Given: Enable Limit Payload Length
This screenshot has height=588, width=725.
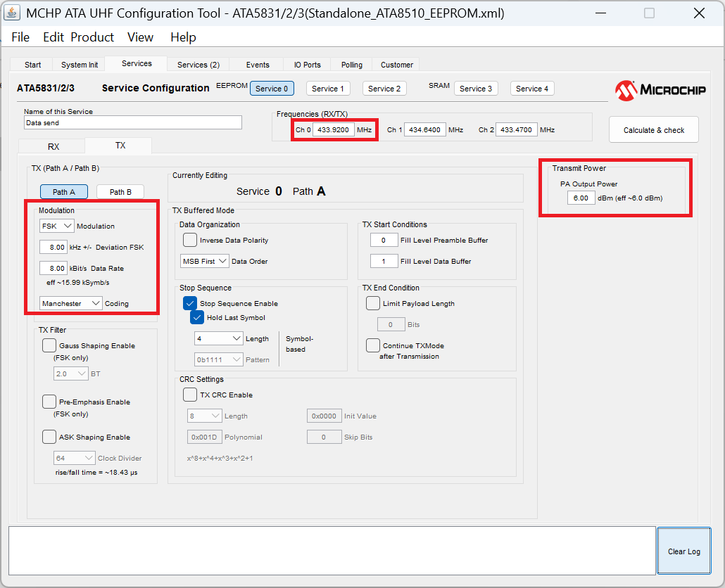Looking at the screenshot, I should (x=373, y=303).
